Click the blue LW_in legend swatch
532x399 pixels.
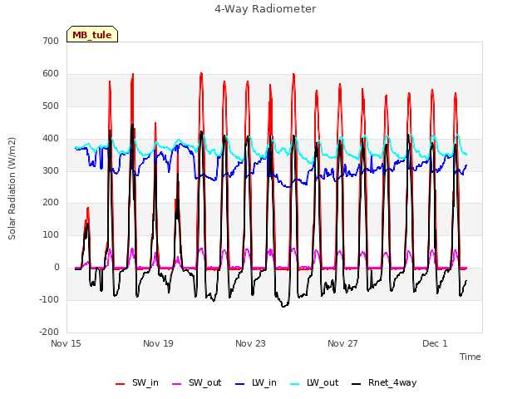(240, 384)
